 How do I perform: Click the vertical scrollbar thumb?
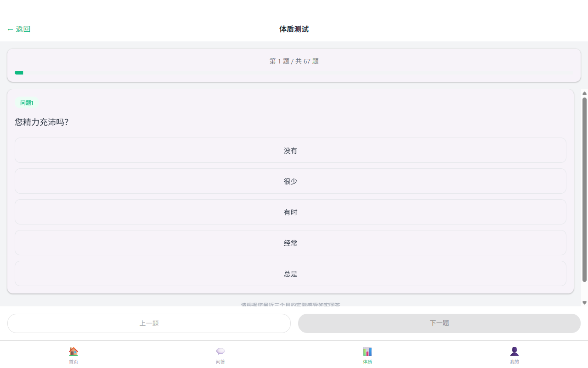[x=584, y=189]
